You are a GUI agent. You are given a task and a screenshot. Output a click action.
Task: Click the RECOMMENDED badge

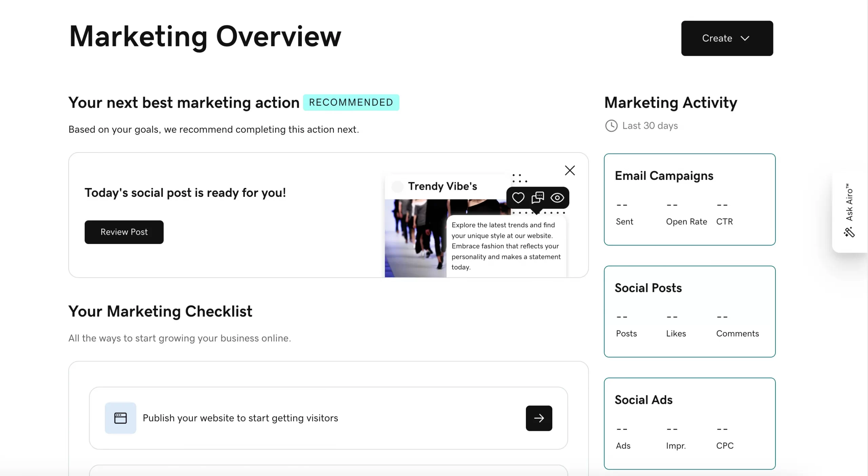click(351, 102)
